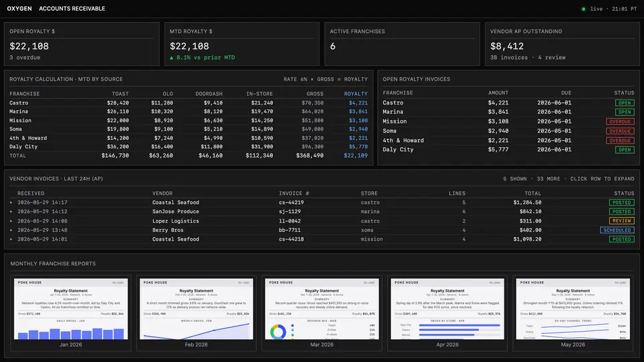The height and width of the screenshot is (362, 644).
Task: Click the OVERDUE badge for Soma invoice
Action: tap(620, 131)
